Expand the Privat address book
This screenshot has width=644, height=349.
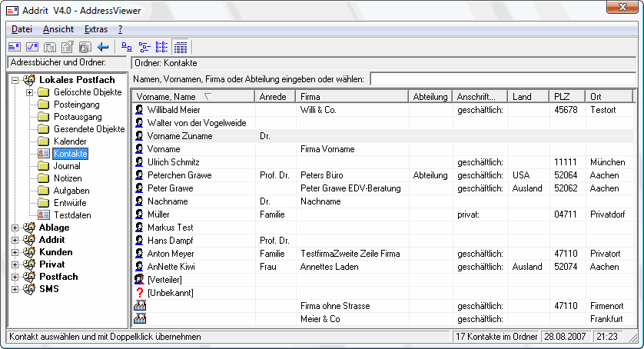point(15,264)
